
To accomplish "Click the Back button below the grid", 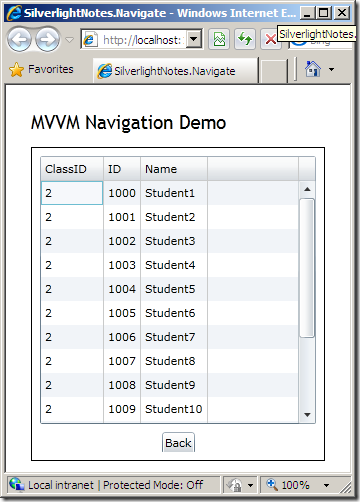I will tap(178, 443).
